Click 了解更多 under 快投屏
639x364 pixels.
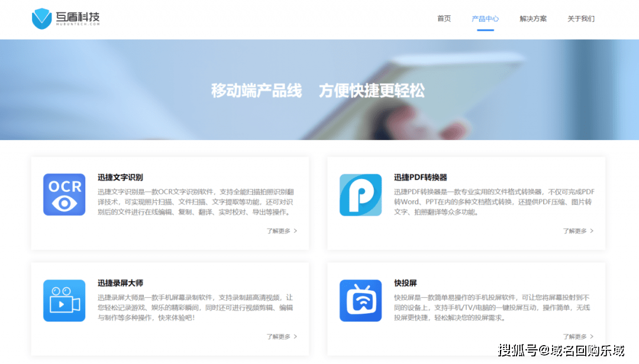[578, 337]
